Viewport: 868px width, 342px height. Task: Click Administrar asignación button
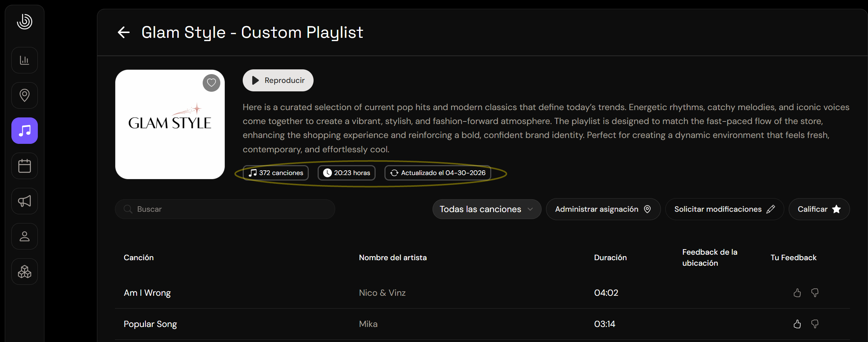click(603, 209)
